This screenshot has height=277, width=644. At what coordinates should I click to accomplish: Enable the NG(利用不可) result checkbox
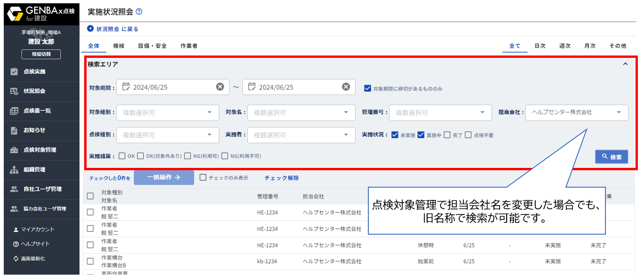[225, 156]
